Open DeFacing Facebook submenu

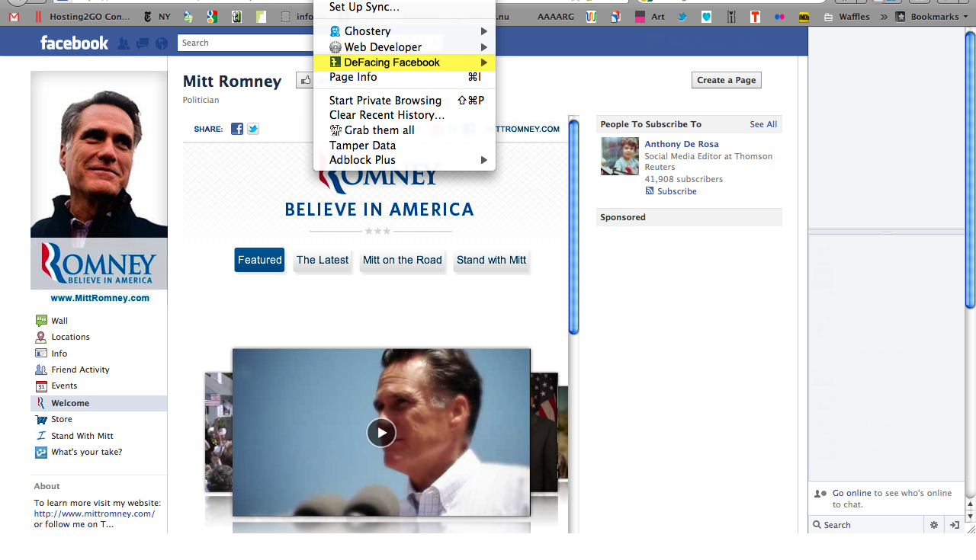click(404, 62)
